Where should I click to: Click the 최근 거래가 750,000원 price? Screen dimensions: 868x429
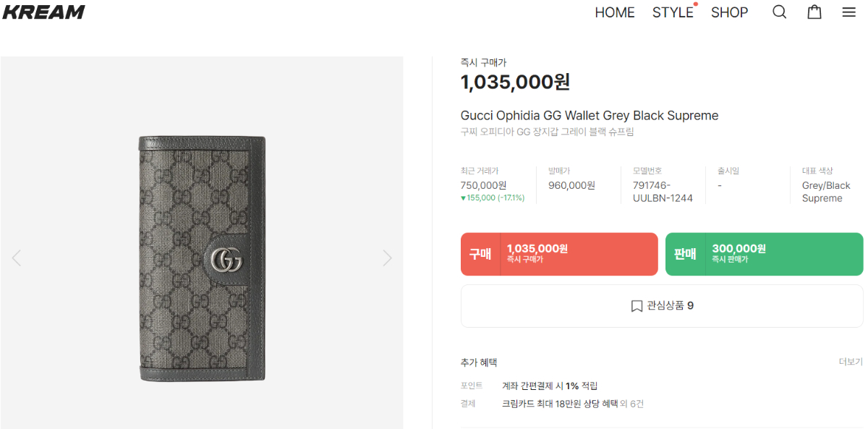tap(483, 185)
